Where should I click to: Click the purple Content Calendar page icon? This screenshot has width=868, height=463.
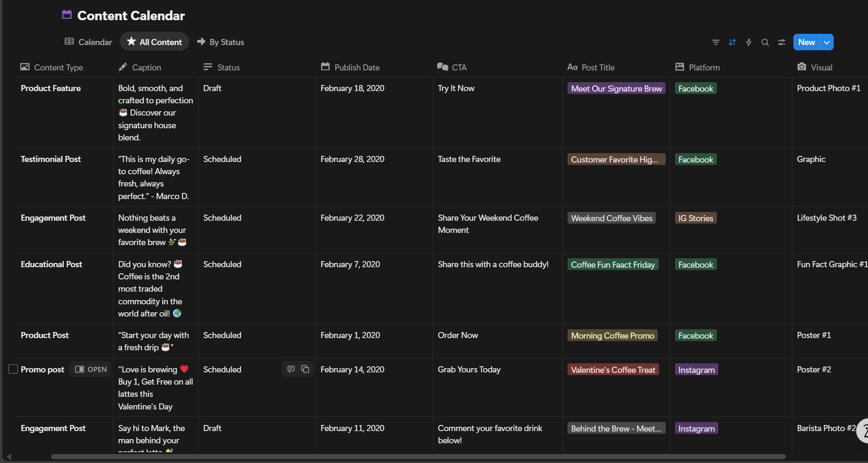click(67, 15)
